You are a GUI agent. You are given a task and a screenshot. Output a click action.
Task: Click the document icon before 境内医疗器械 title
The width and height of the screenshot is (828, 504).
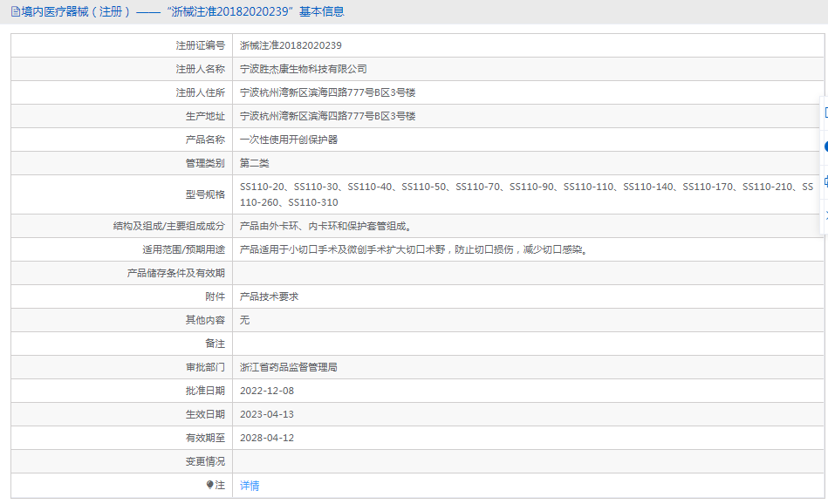point(16,11)
